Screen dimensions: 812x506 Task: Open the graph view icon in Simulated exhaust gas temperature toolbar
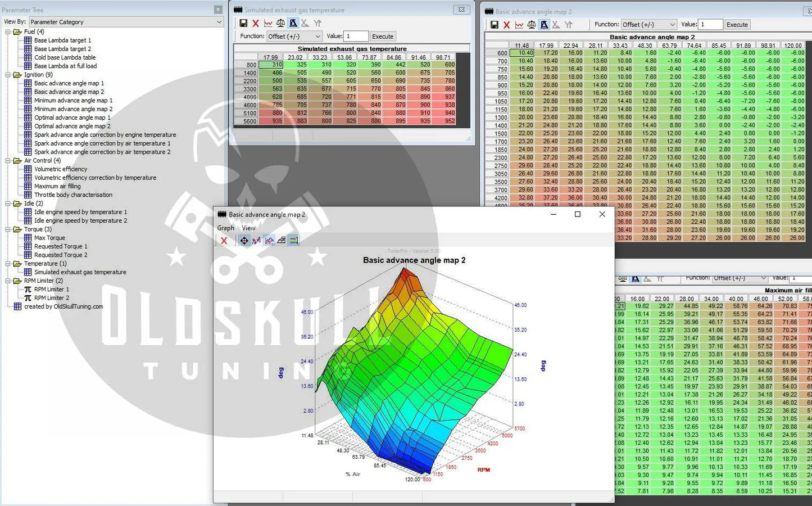coord(268,23)
